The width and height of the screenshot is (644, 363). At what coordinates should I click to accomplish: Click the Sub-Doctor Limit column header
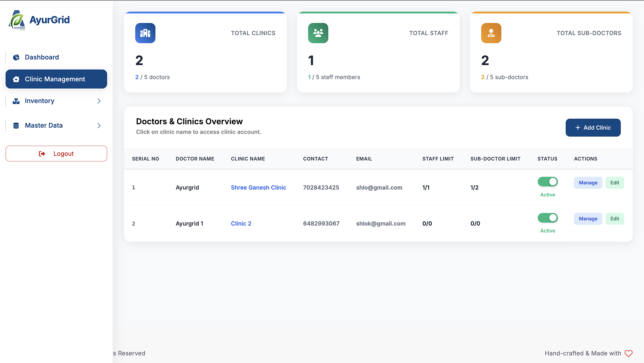(x=495, y=159)
